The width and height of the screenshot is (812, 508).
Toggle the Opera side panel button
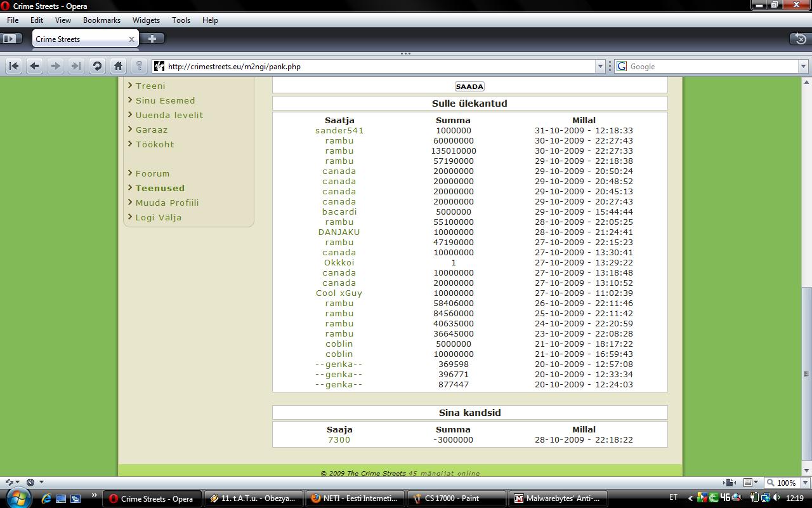tap(11, 39)
